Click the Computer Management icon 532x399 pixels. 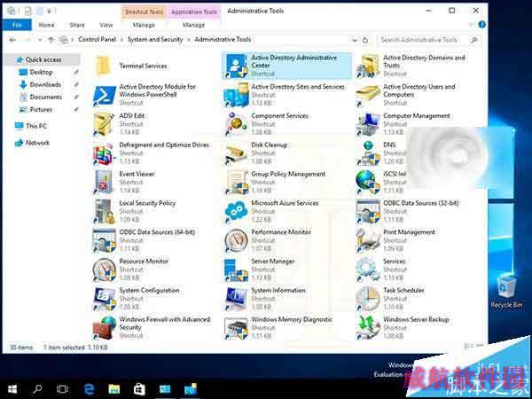(x=369, y=124)
